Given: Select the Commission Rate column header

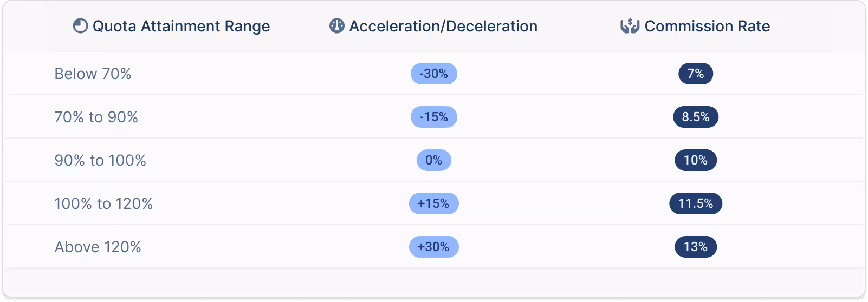Looking at the screenshot, I should coord(707,26).
